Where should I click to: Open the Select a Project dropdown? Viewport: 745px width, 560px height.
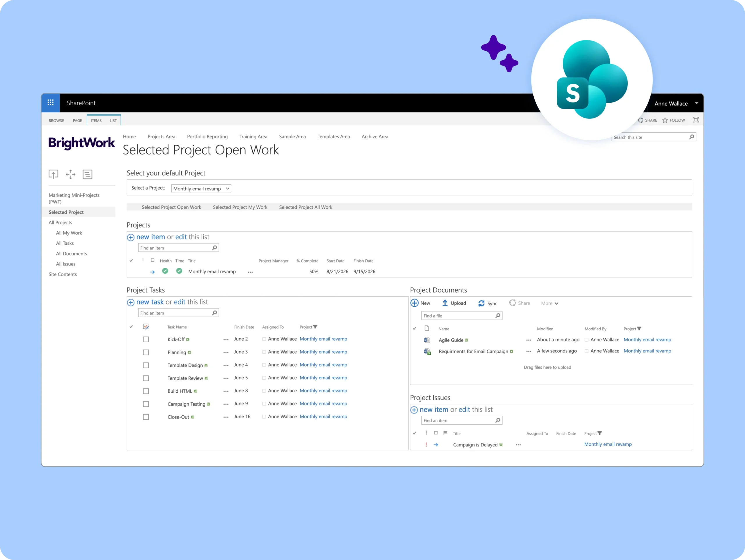[201, 189]
